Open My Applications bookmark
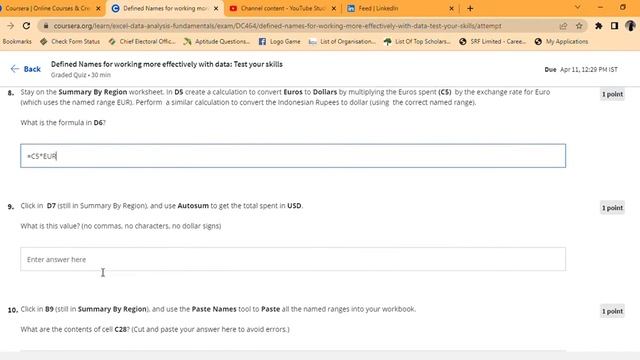The height and width of the screenshot is (360, 640). click(562, 42)
